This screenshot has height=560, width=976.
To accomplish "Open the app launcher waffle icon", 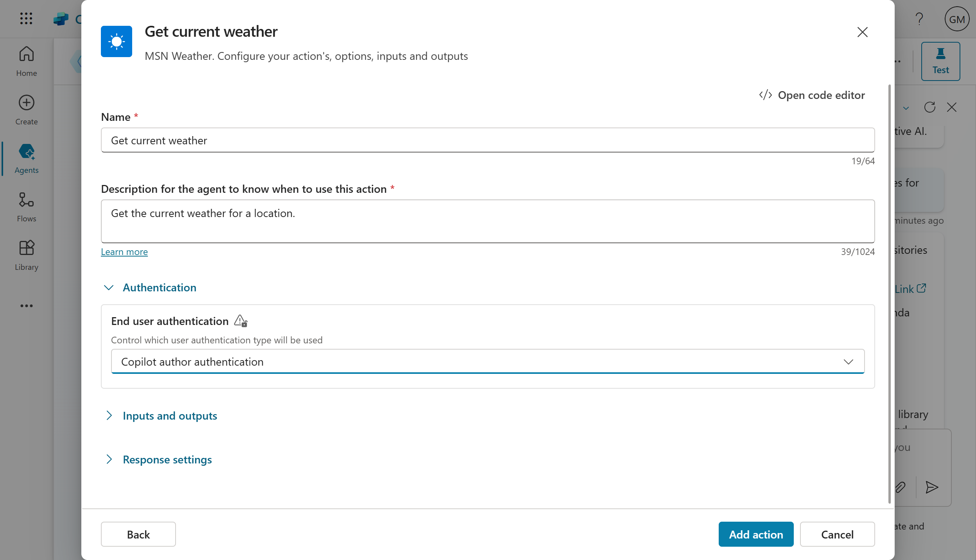I will (x=26, y=18).
